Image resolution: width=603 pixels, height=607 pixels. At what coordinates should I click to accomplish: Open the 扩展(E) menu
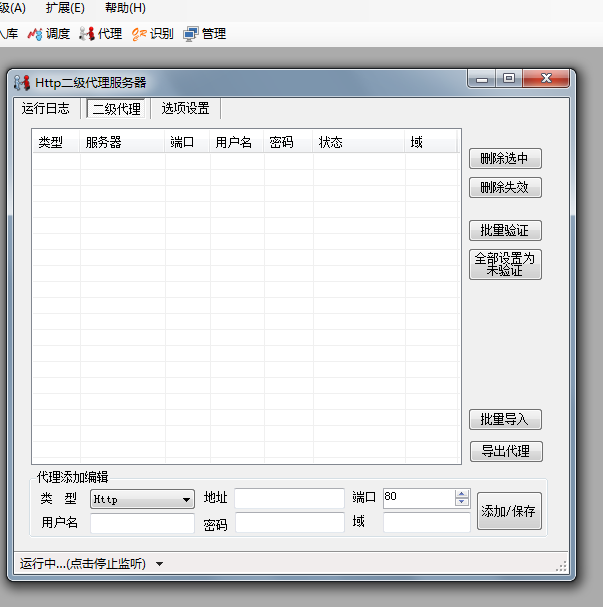65,8
